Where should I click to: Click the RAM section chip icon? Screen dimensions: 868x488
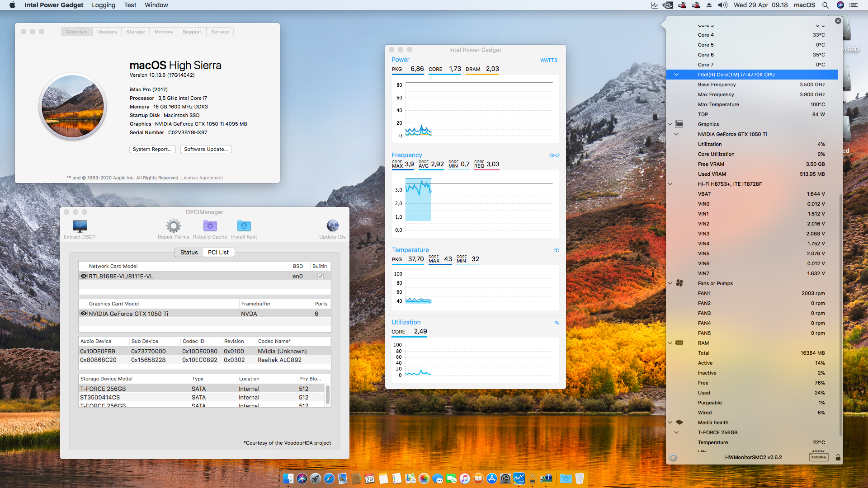(x=679, y=343)
